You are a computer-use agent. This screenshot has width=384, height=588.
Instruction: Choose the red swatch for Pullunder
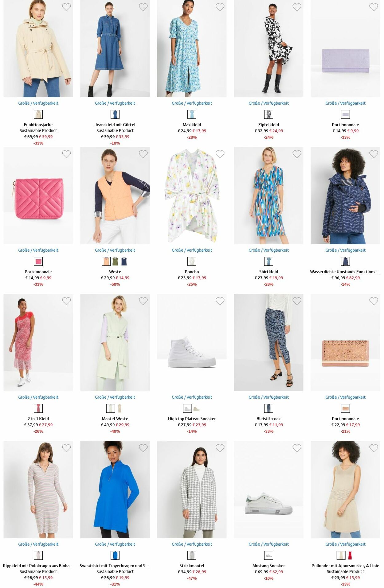pyautogui.click(x=350, y=555)
